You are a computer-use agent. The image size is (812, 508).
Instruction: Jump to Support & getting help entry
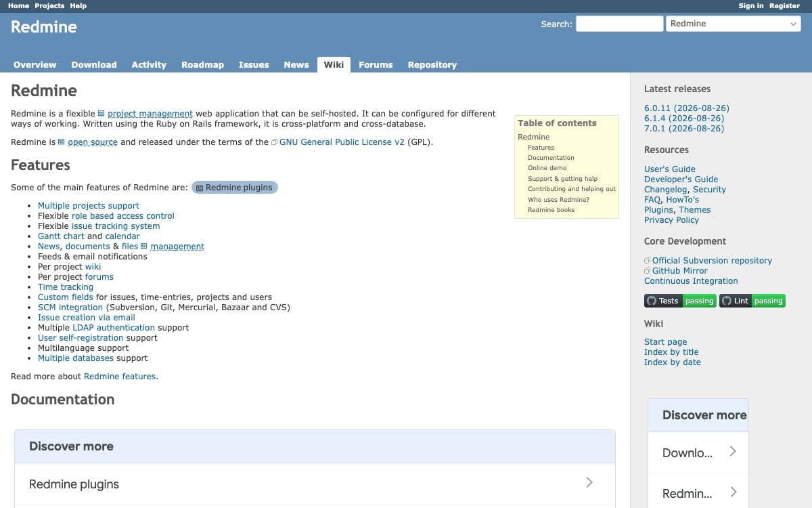tap(563, 179)
